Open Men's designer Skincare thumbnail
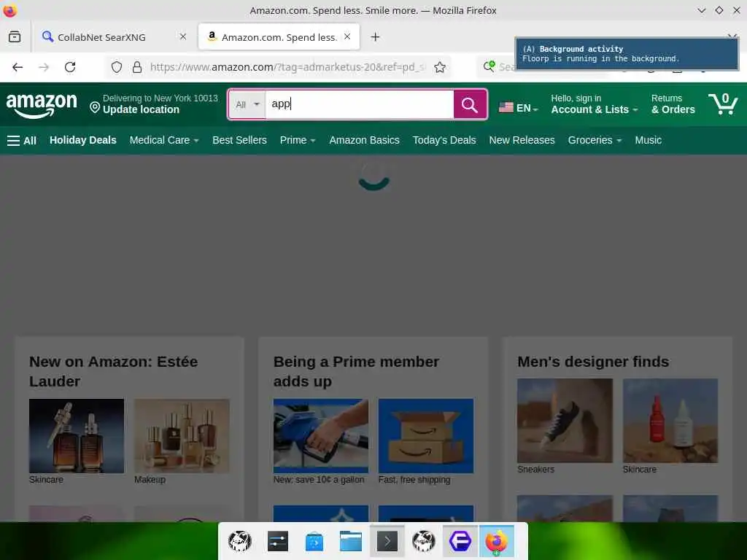Image resolution: width=747 pixels, height=560 pixels. 670,421
